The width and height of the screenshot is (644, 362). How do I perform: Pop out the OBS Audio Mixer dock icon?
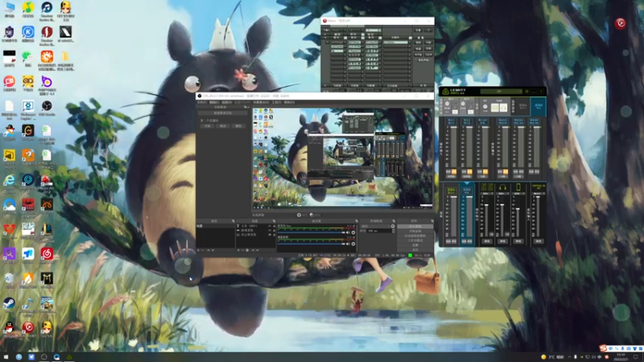coord(357,220)
